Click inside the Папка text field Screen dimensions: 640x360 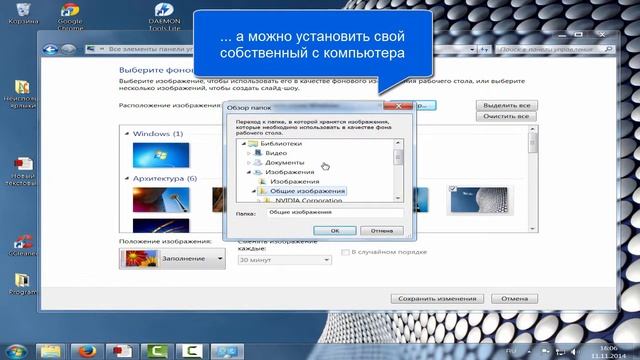tap(335, 212)
